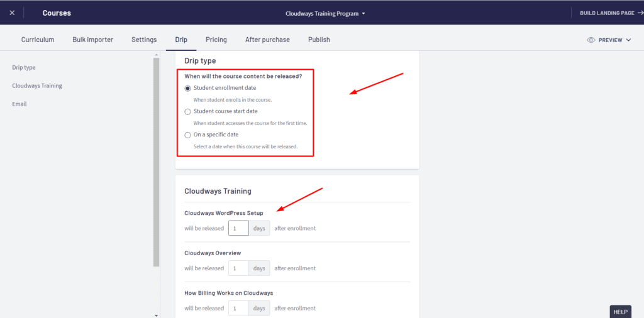Click days field for Cloudways Overview

pos(238,268)
